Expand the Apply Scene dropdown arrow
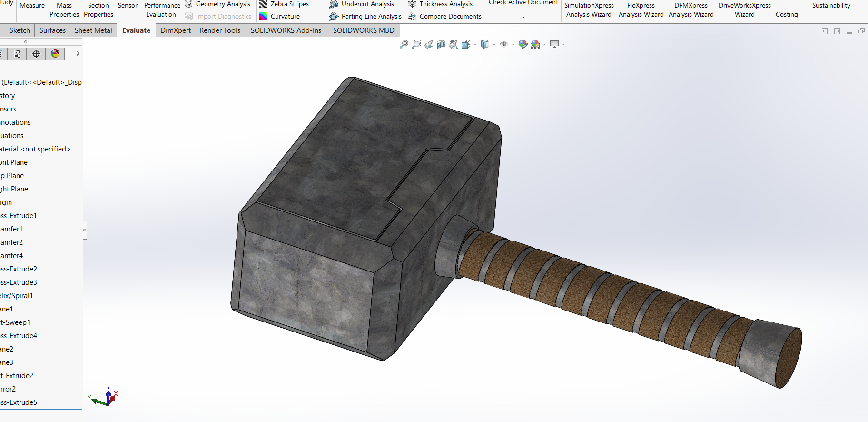 pos(544,45)
